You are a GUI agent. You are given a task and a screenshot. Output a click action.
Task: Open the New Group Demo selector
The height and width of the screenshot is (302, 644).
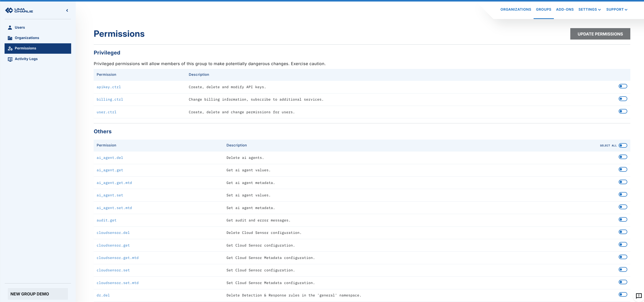38,294
